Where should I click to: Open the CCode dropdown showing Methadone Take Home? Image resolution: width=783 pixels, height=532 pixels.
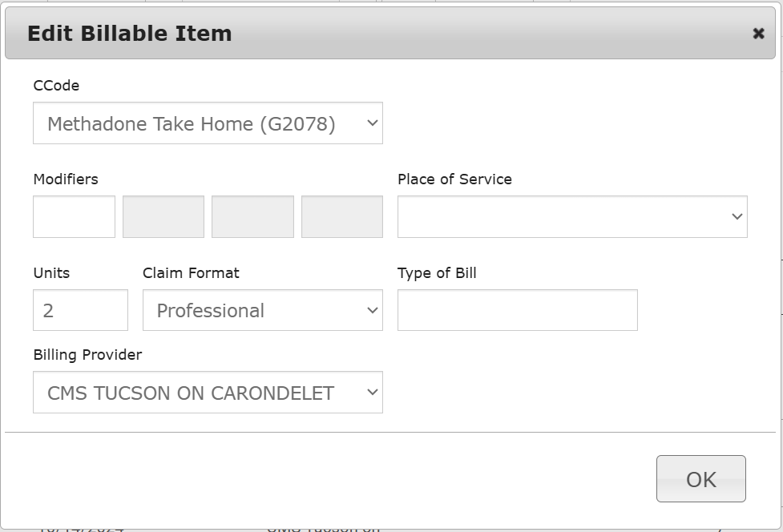pos(208,123)
